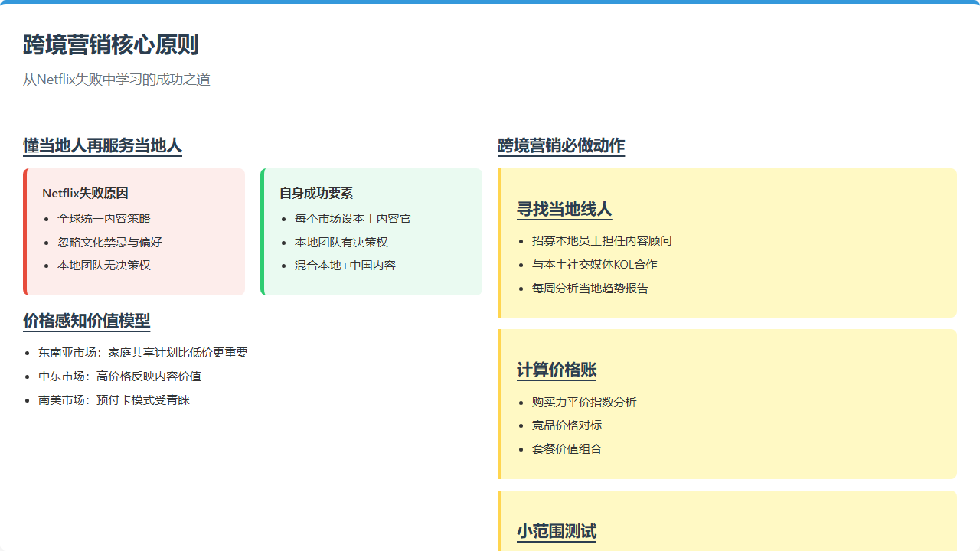The height and width of the screenshot is (551, 980).
Task: Click bullet 招募本地员工担任内容顾问
Action: coord(602,241)
